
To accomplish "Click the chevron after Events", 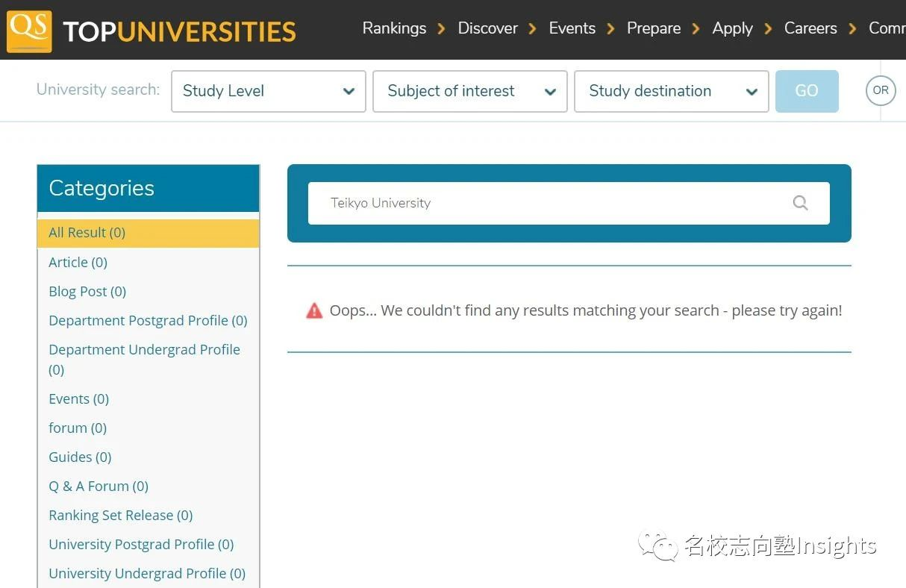I will (x=610, y=28).
